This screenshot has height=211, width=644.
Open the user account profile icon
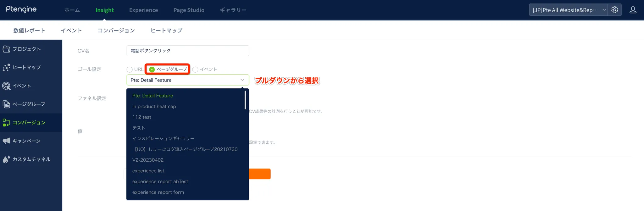(x=633, y=10)
